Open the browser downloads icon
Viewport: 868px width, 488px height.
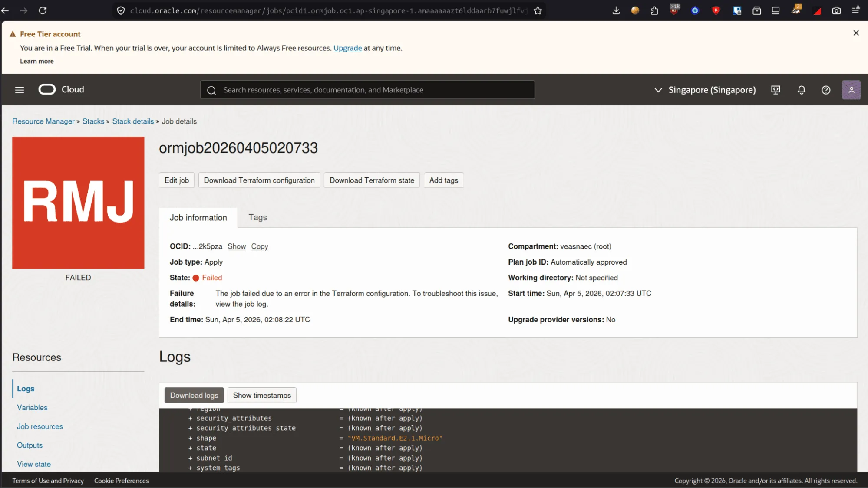[616, 10]
